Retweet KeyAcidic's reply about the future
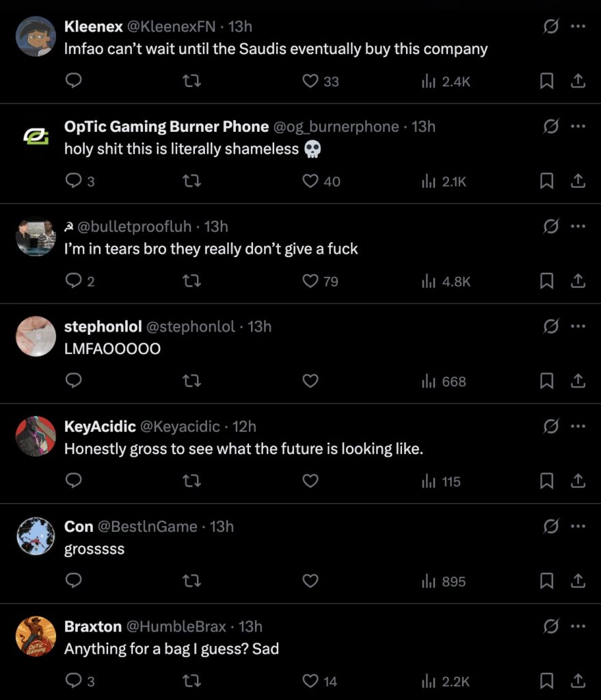Viewport: 601px width, 700px height. (191, 481)
